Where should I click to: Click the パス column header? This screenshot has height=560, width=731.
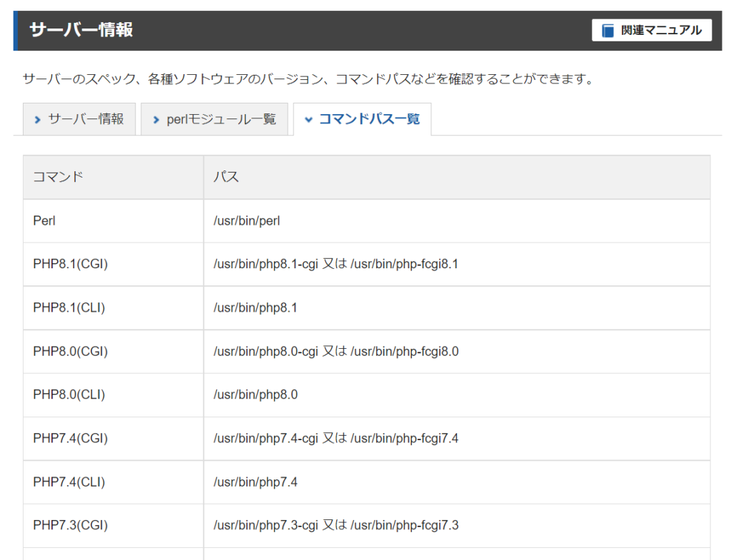click(457, 177)
